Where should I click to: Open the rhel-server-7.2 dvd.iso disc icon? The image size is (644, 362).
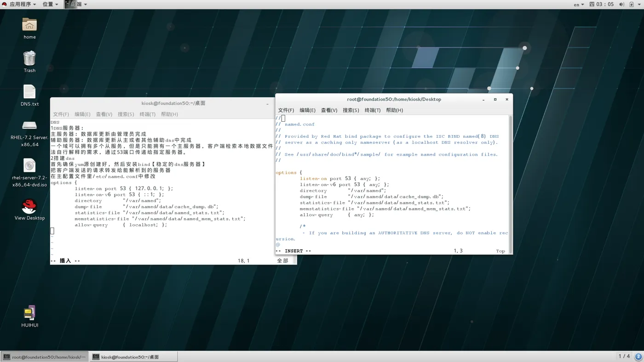29,165
